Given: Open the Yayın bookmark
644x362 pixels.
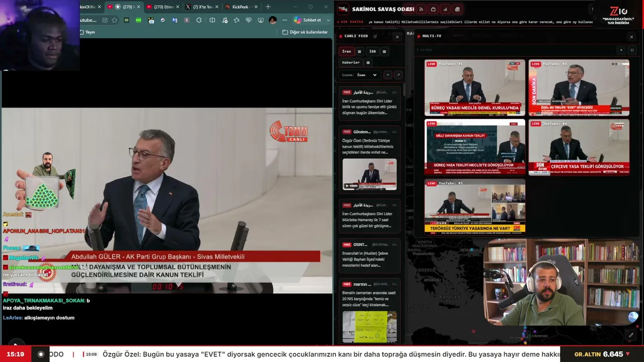Looking at the screenshot, I should pos(88,32).
